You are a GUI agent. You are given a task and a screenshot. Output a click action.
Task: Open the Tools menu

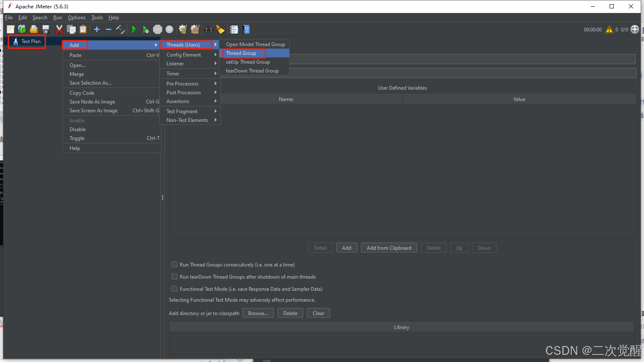click(97, 18)
